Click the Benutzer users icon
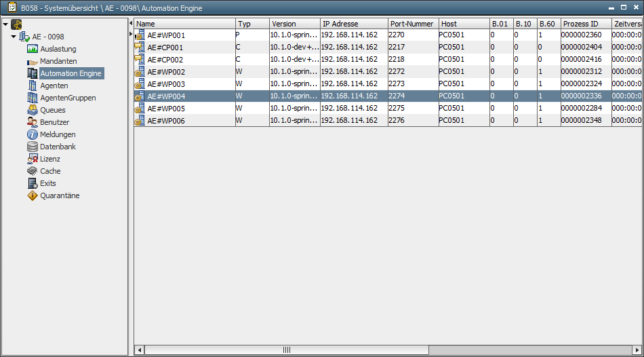644x357 pixels. 33,122
